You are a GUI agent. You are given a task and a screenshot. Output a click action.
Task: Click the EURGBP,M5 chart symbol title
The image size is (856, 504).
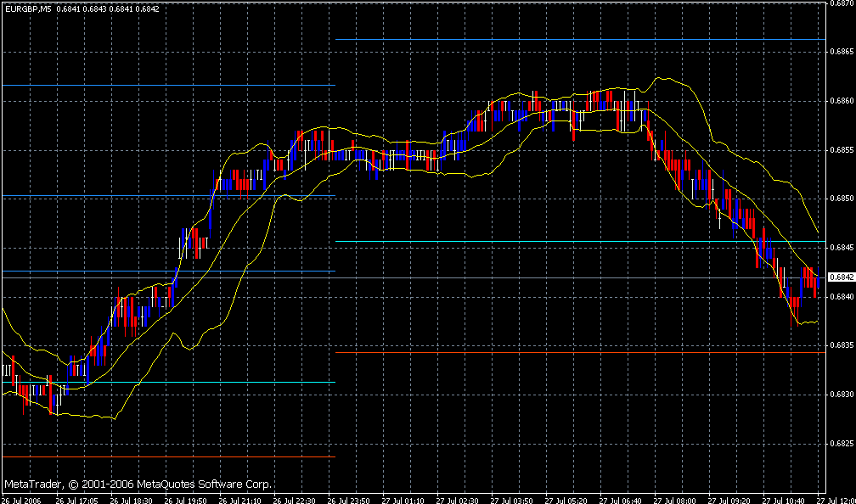pos(27,9)
